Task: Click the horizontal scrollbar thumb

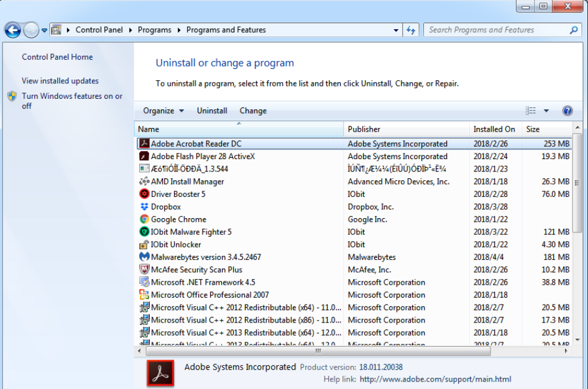Action: click(318, 351)
